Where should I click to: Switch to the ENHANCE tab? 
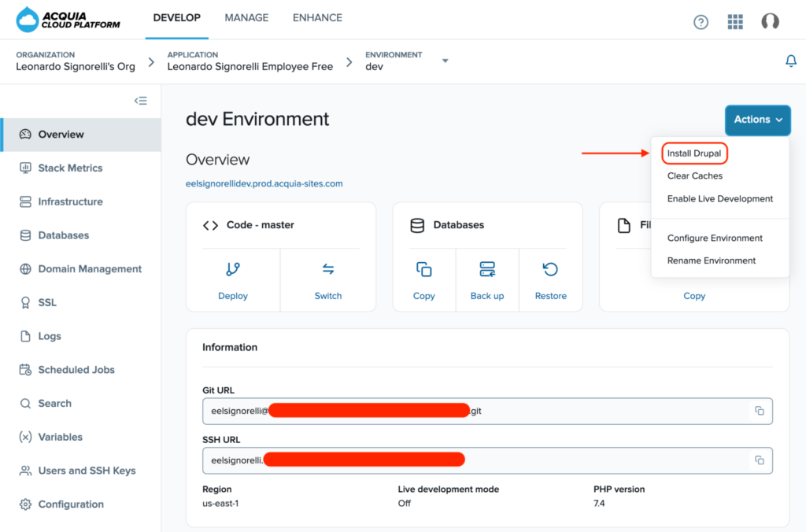(318, 18)
